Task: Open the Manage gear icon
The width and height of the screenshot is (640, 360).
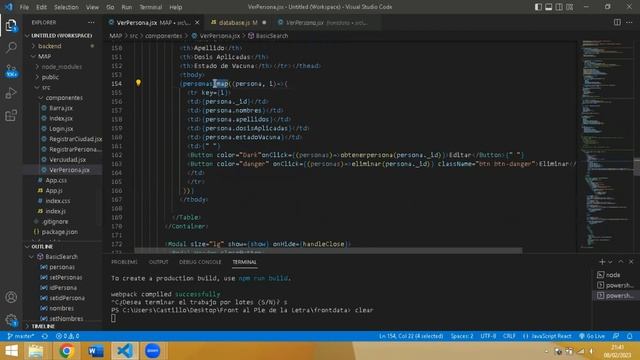Action: point(11,320)
